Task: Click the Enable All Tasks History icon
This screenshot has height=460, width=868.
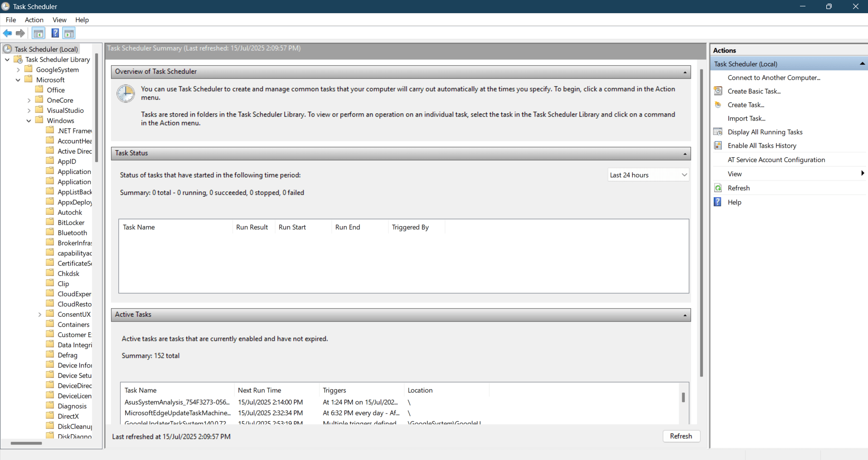Action: pyautogui.click(x=718, y=145)
